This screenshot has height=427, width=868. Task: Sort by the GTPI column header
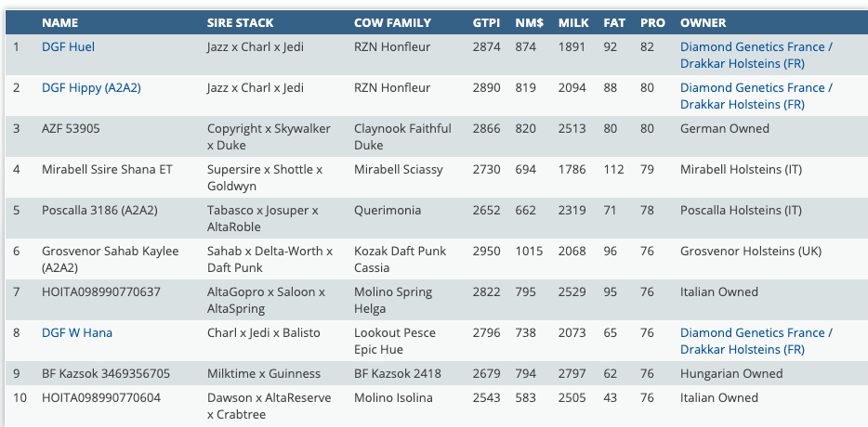pyautogui.click(x=486, y=22)
